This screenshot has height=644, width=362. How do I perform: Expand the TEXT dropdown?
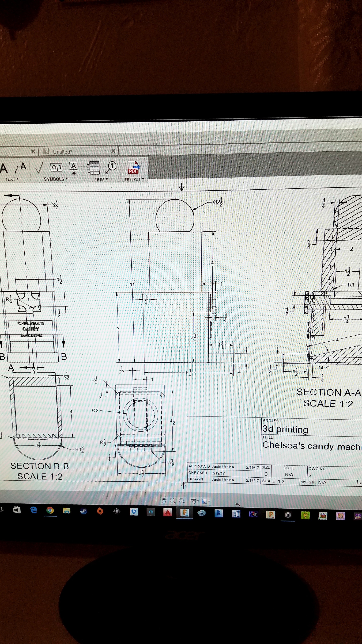12,179
